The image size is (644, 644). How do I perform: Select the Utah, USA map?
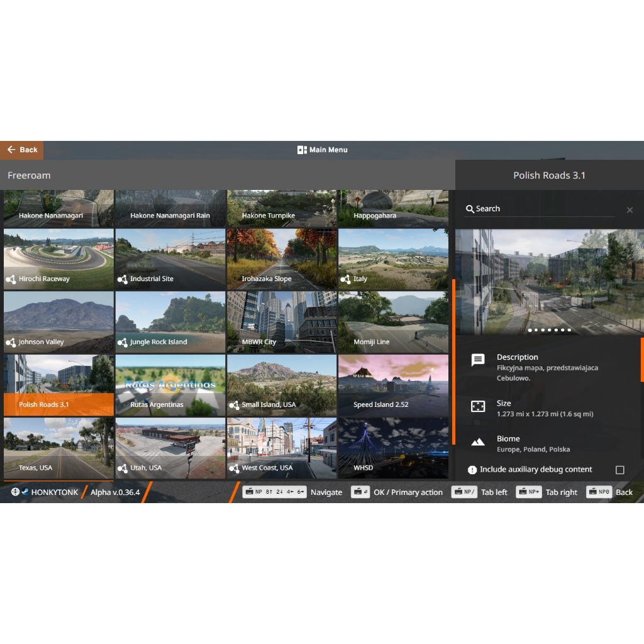coord(170,448)
